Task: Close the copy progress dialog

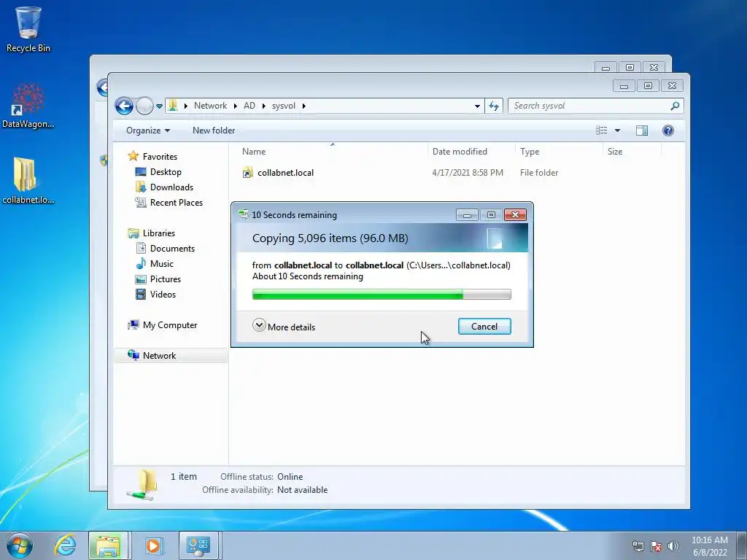Action: click(x=515, y=215)
